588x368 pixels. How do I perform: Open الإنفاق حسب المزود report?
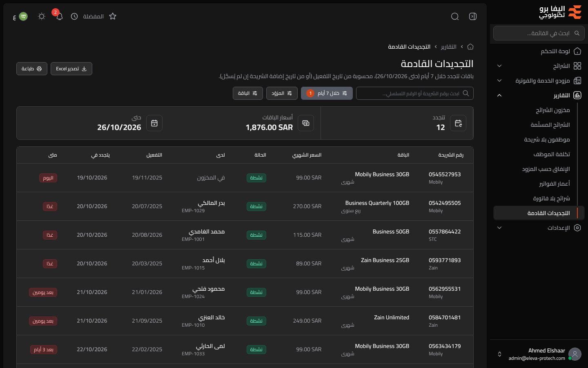(546, 169)
